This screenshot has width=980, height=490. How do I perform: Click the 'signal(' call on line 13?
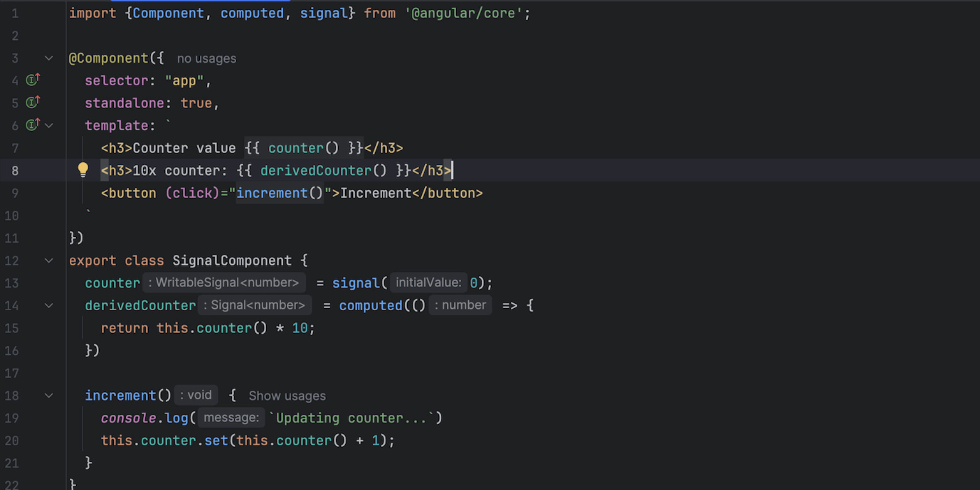coord(360,283)
